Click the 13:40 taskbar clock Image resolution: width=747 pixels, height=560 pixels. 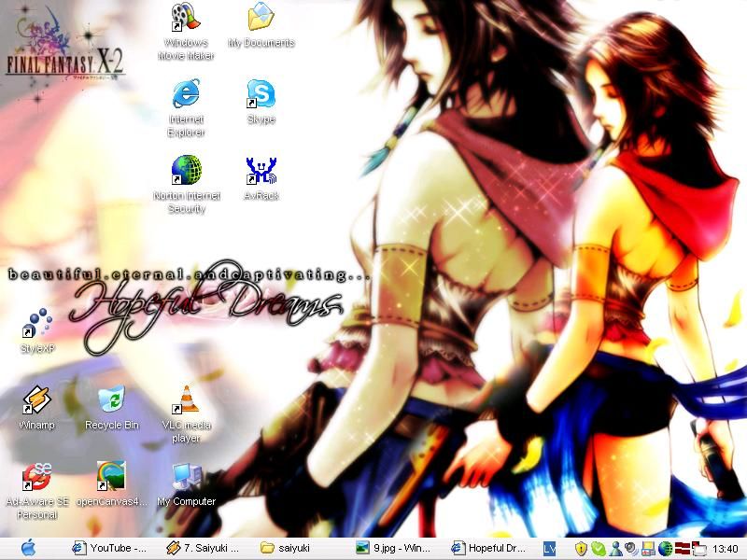(726, 549)
